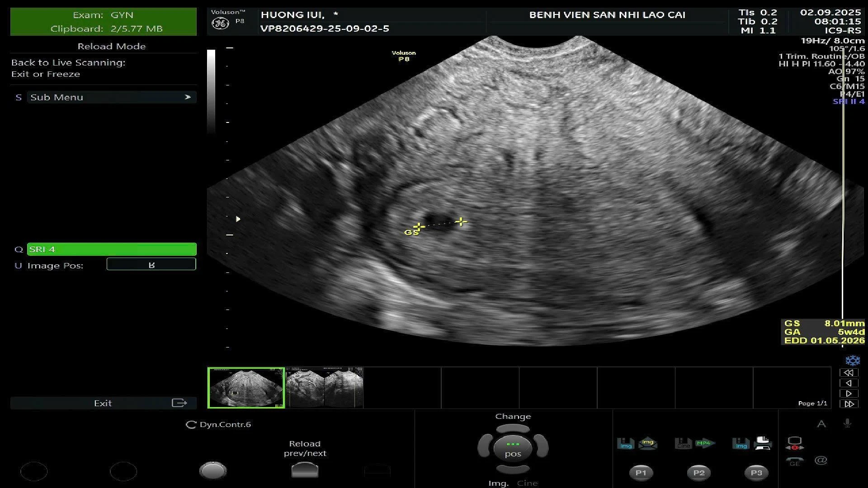The width and height of the screenshot is (868, 488).
Task: Click the network monitor connection icon
Action: [x=795, y=443]
